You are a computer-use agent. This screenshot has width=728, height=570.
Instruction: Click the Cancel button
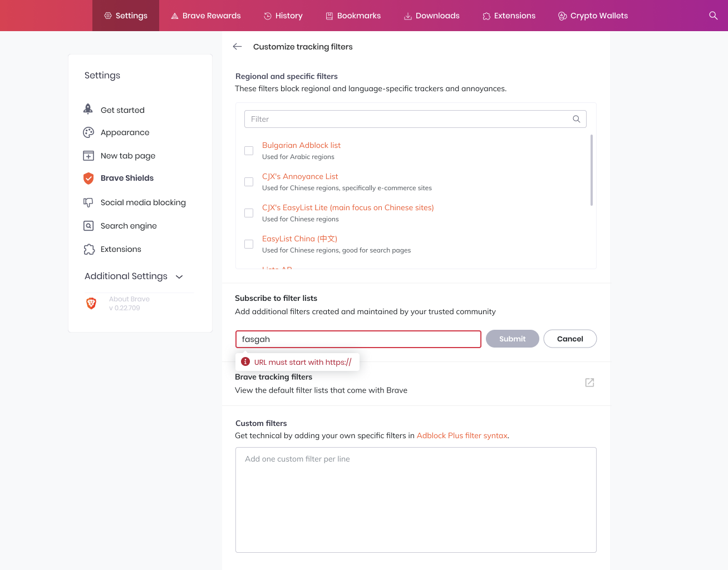pos(570,339)
